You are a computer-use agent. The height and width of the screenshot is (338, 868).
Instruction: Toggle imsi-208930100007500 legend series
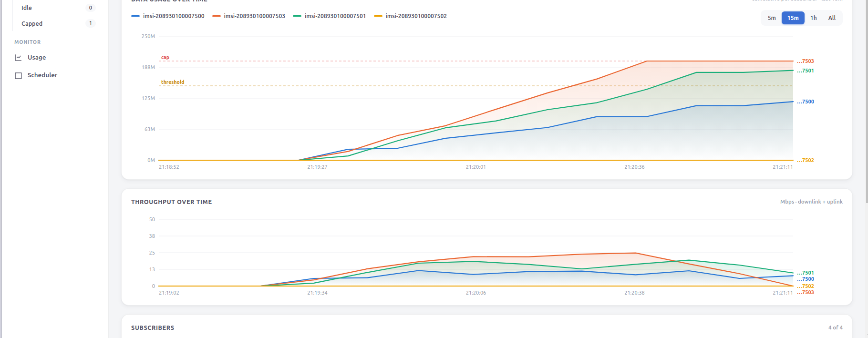168,16
